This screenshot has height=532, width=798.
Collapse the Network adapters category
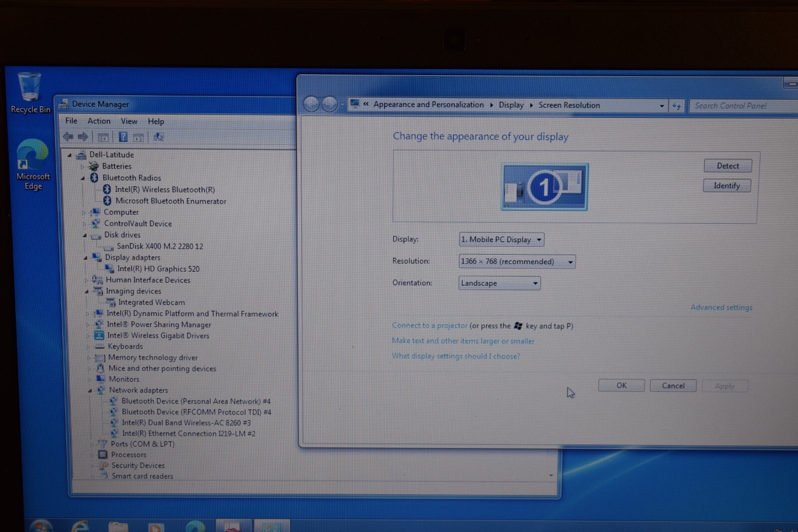click(x=90, y=390)
